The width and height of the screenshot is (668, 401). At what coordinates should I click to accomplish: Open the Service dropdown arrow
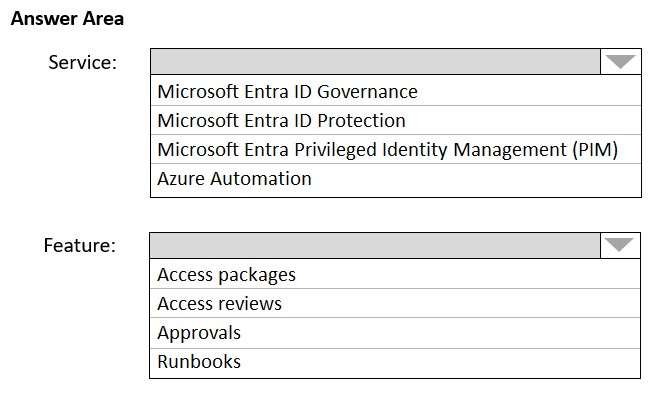click(620, 62)
